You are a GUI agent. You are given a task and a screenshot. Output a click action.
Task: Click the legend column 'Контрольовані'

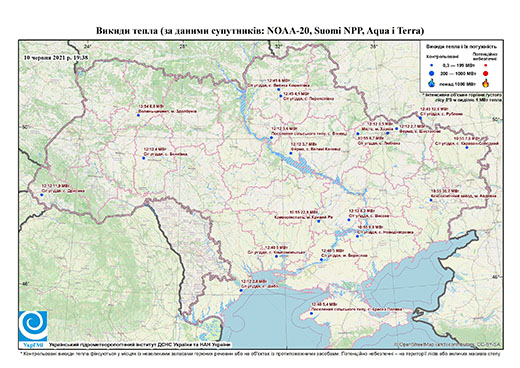443,56
